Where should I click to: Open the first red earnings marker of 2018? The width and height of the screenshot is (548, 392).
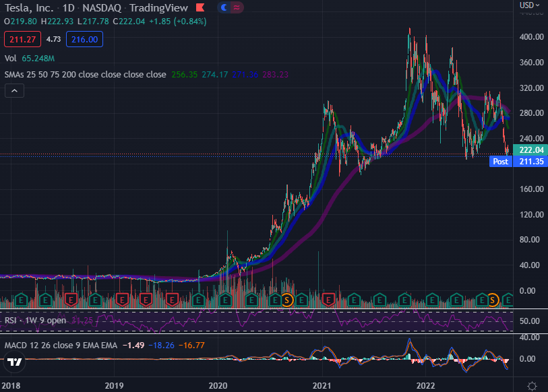point(71,300)
